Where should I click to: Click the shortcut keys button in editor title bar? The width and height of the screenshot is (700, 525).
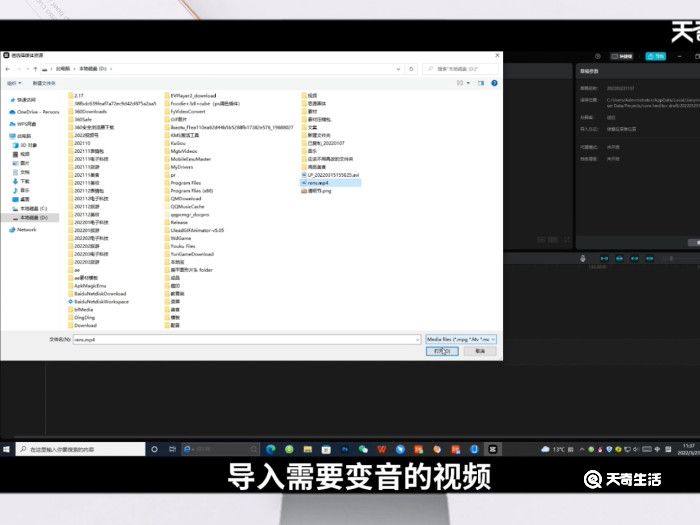tap(621, 56)
